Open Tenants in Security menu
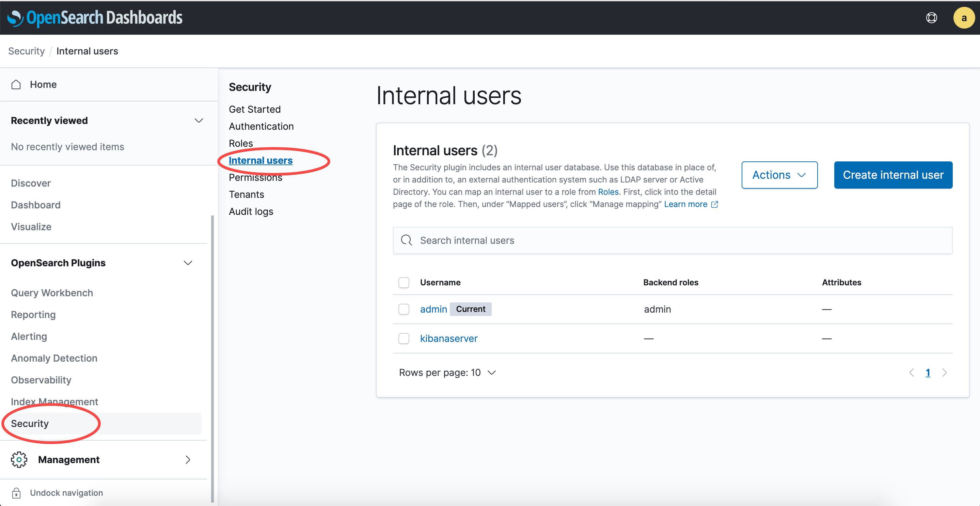The image size is (980, 506). point(246,194)
